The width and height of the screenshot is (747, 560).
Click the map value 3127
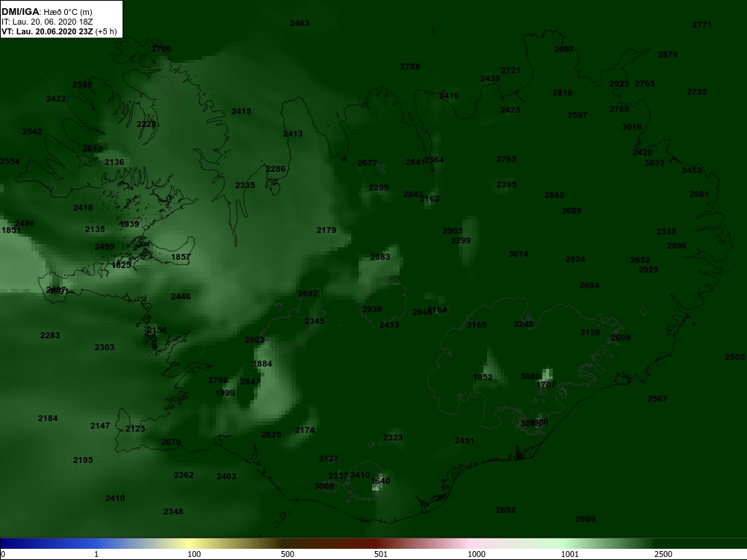[x=329, y=459]
